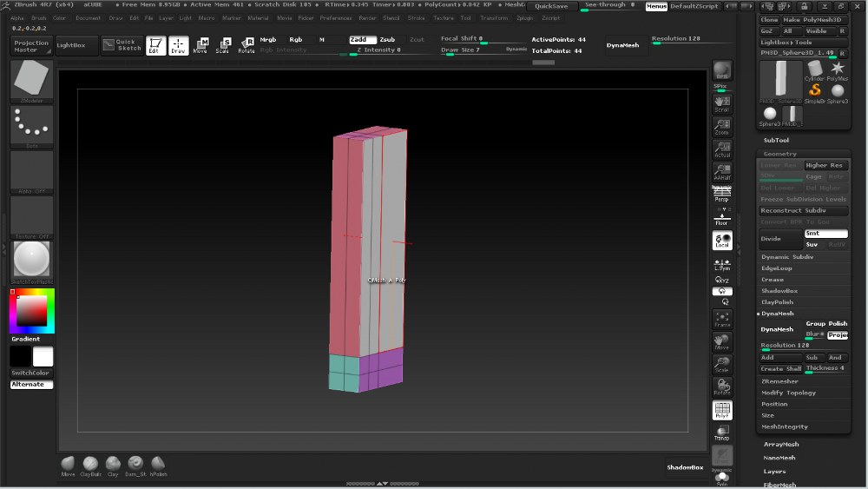Toggle L.Sym local symmetry

point(722,264)
